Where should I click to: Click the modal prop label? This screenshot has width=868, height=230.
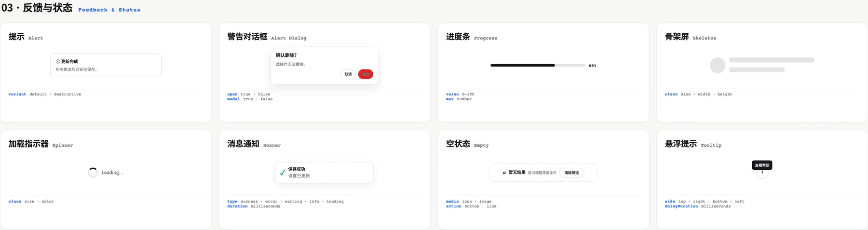coord(233,99)
